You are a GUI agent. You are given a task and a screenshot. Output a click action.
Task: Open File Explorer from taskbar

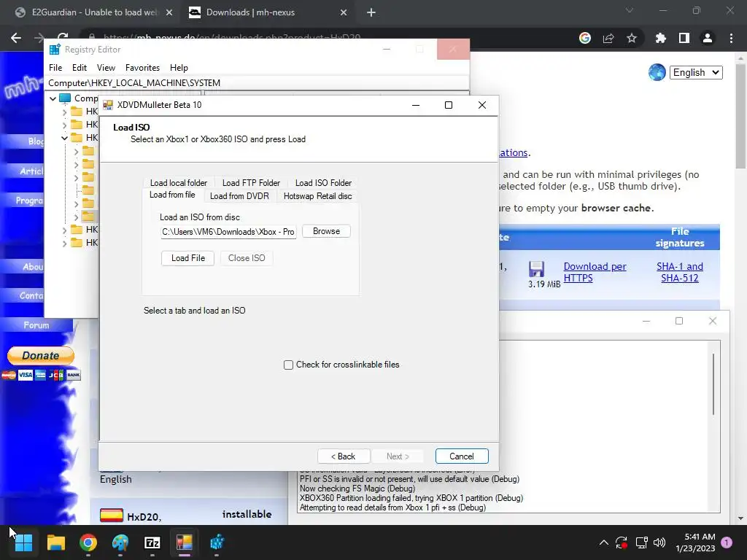[55, 542]
